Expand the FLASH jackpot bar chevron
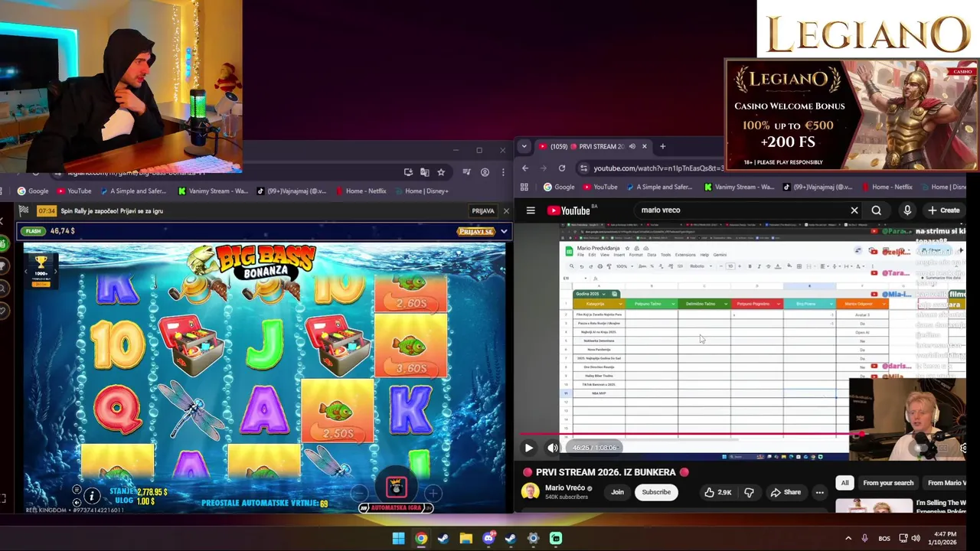This screenshot has height=551, width=980. coord(503,231)
